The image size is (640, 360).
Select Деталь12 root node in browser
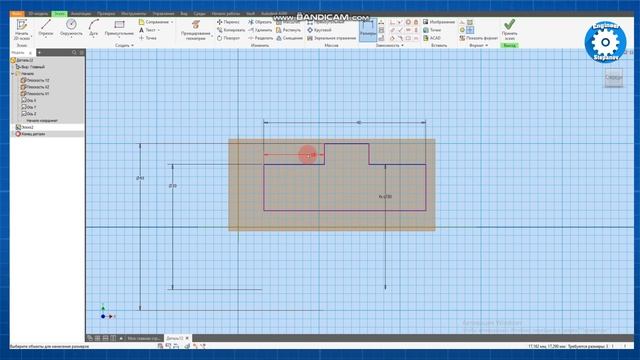[x=22, y=60]
